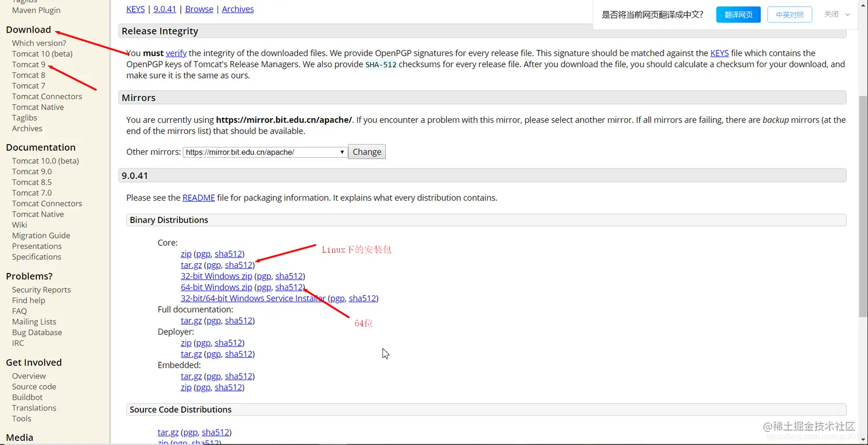Open the Other mirrors dropdown

coord(265,152)
